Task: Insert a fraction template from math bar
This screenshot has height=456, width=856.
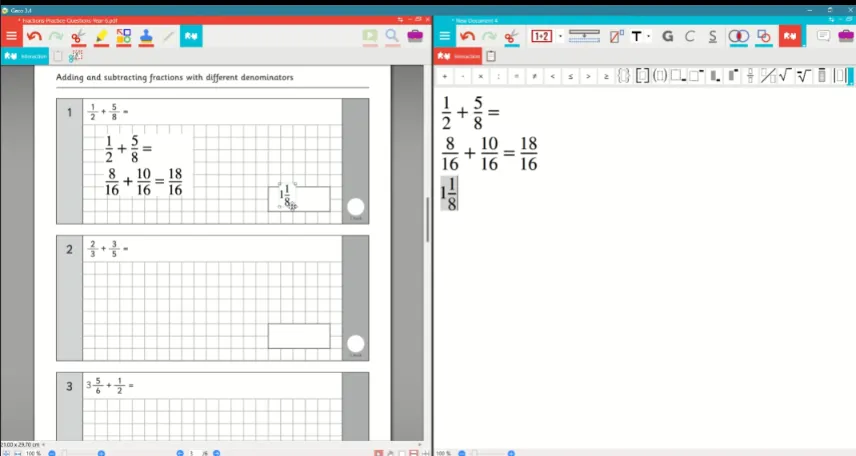Action: coord(750,76)
